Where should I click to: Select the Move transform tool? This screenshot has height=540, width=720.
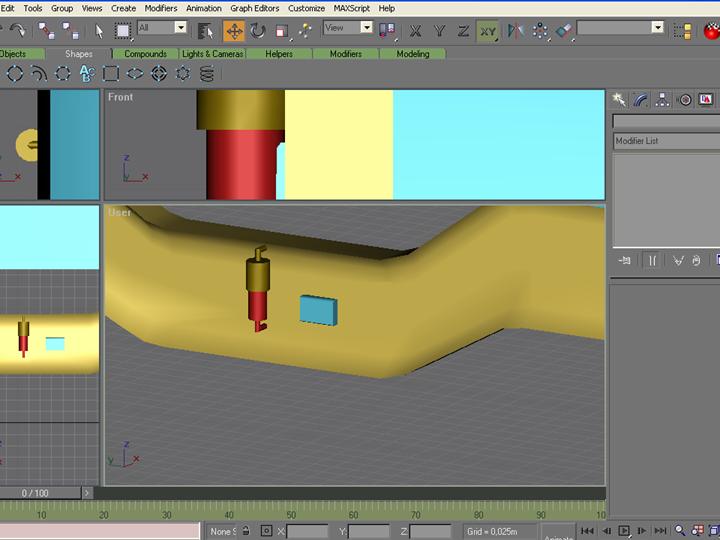tap(234, 31)
